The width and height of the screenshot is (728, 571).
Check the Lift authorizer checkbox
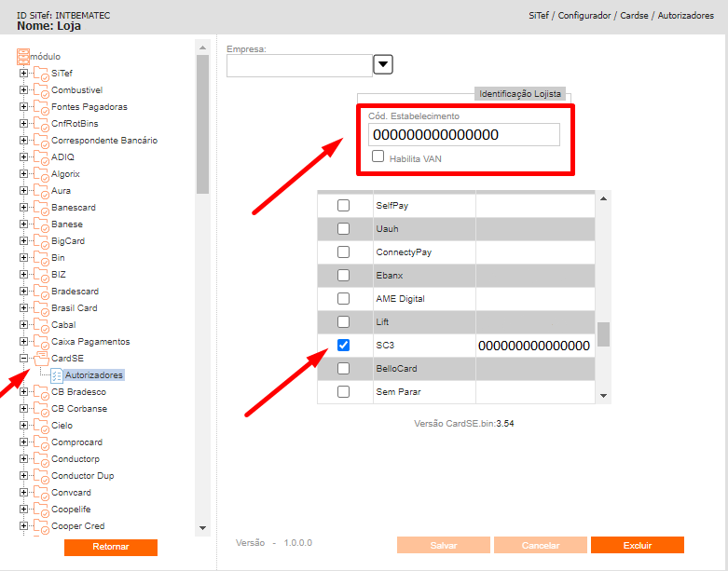343,321
